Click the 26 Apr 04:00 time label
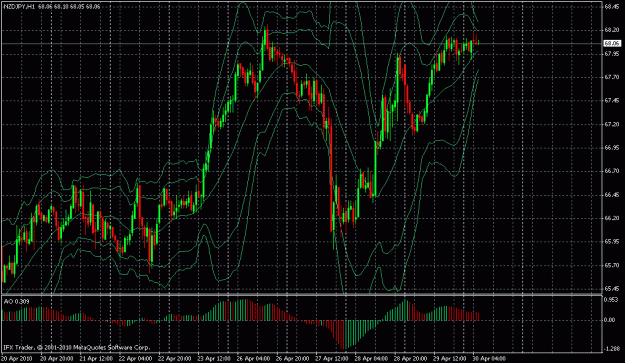The width and height of the screenshot is (625, 363). click(253, 359)
